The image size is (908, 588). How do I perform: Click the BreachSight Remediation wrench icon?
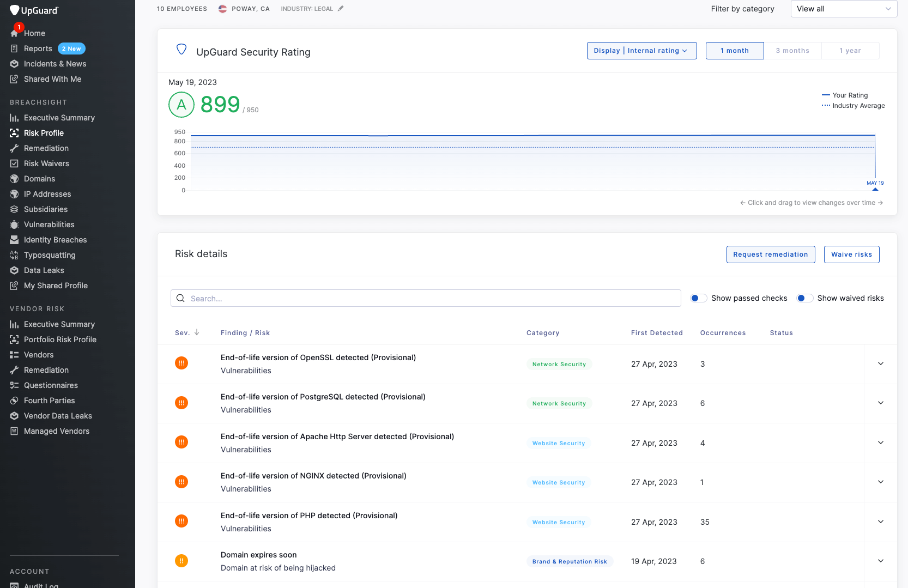pyautogui.click(x=14, y=148)
